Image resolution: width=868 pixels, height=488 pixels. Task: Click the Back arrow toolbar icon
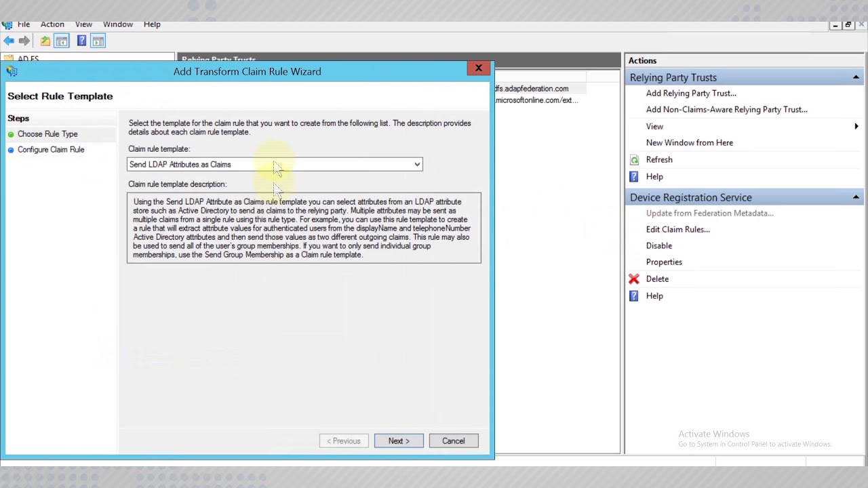pos(9,41)
